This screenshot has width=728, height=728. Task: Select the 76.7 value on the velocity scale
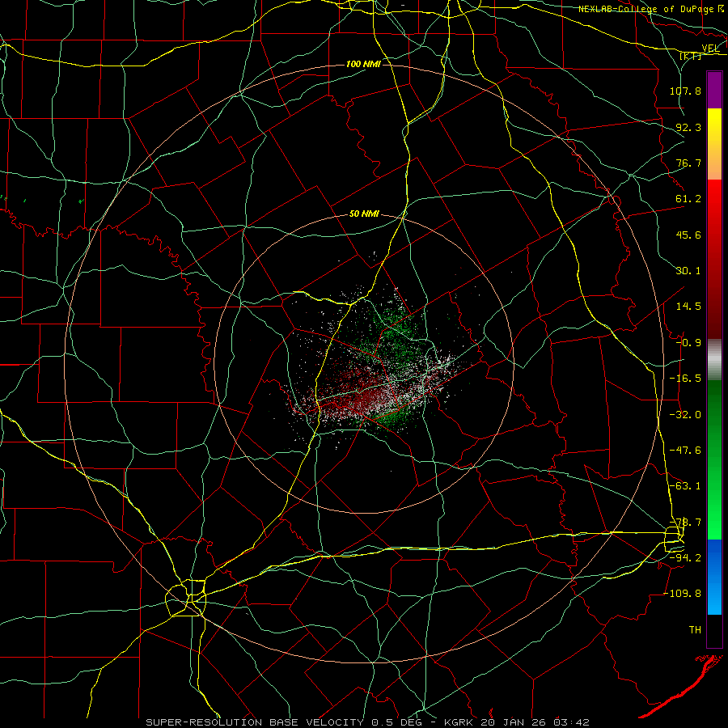tap(688, 163)
